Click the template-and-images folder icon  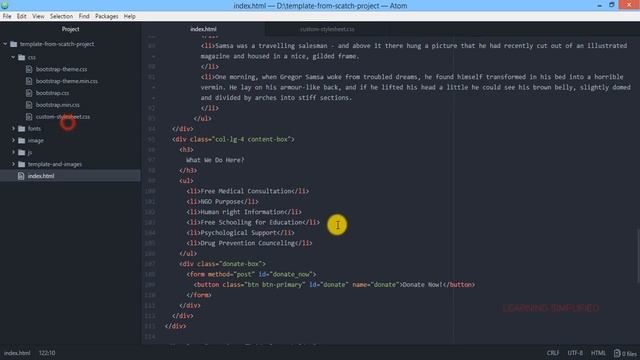click(x=22, y=164)
